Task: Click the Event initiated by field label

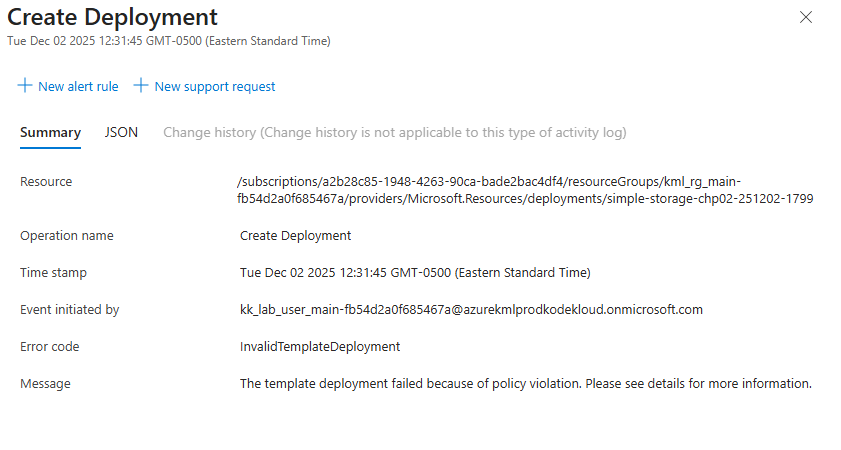Action: (x=69, y=309)
